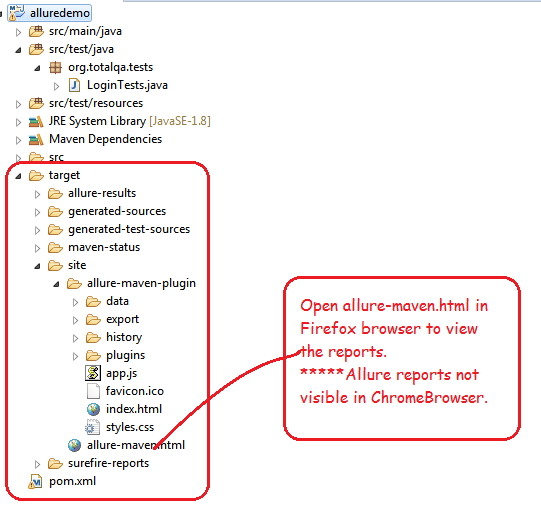The height and width of the screenshot is (511, 541).
Task: Click the favicon.ico blank file icon
Action: point(93,391)
